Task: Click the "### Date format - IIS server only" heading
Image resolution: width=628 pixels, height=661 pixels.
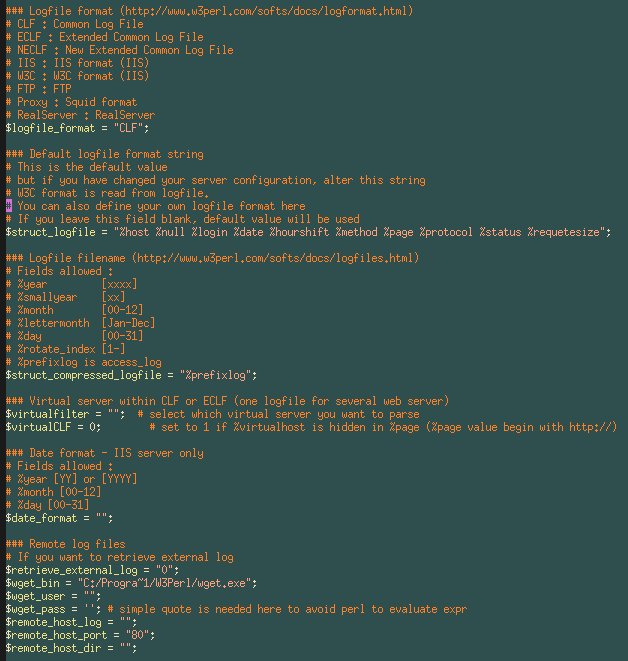Action: coord(104,453)
